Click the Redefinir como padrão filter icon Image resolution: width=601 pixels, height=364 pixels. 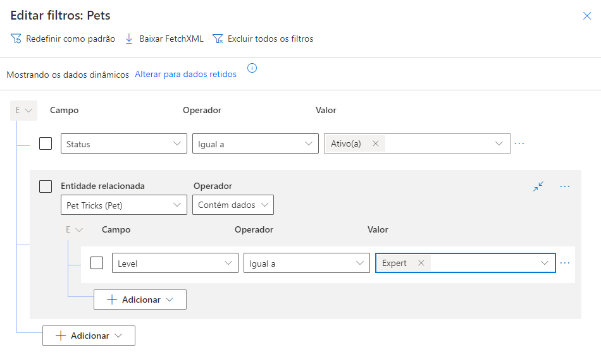16,39
